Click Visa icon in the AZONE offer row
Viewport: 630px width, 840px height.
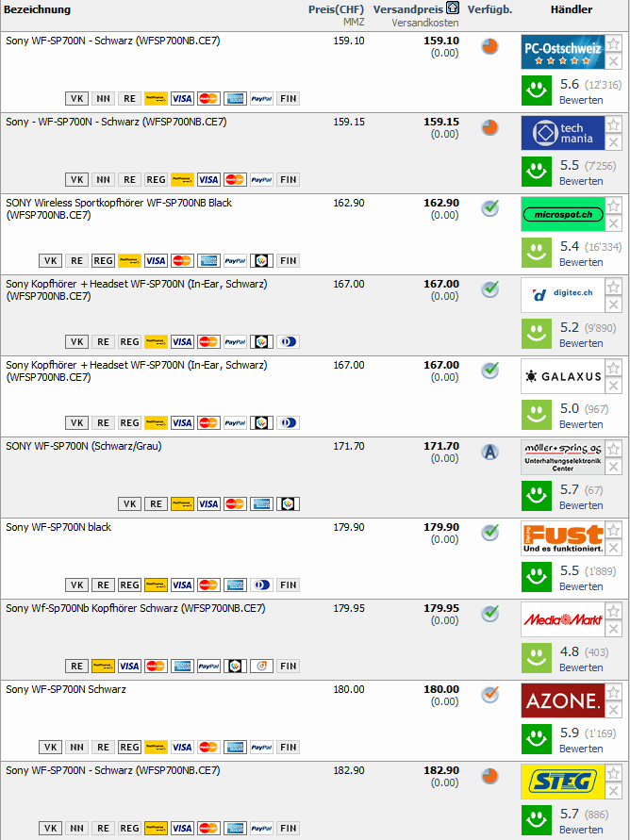[x=182, y=747]
